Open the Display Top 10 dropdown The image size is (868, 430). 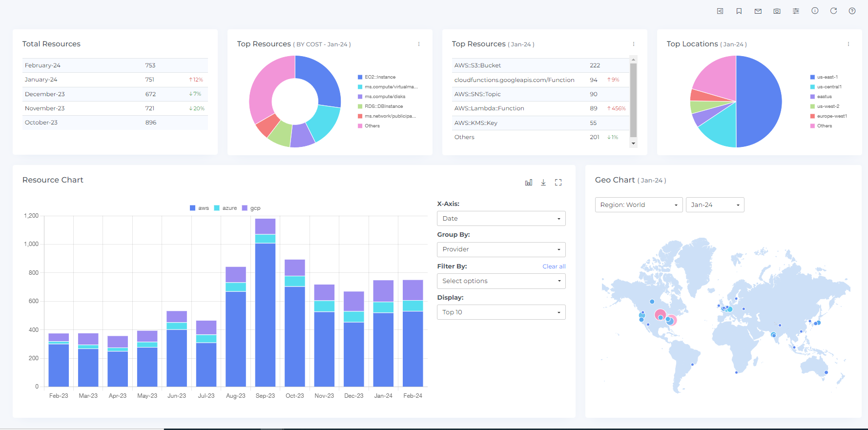[x=501, y=312]
